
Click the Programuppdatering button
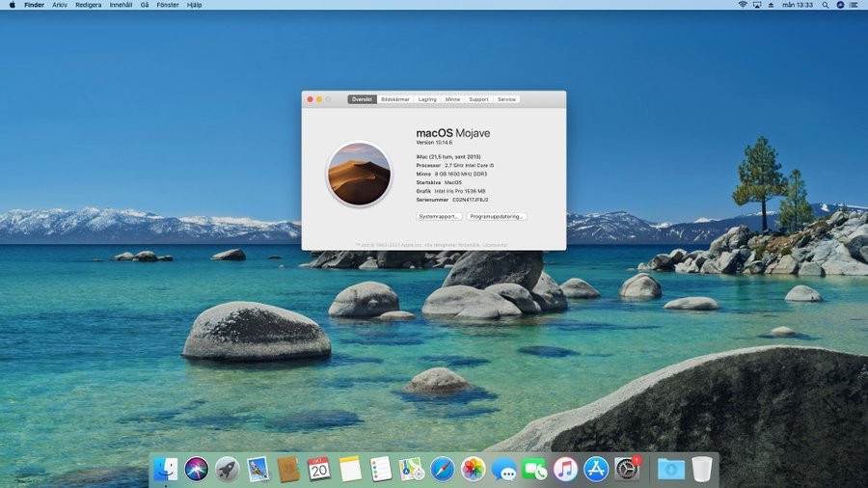point(498,216)
